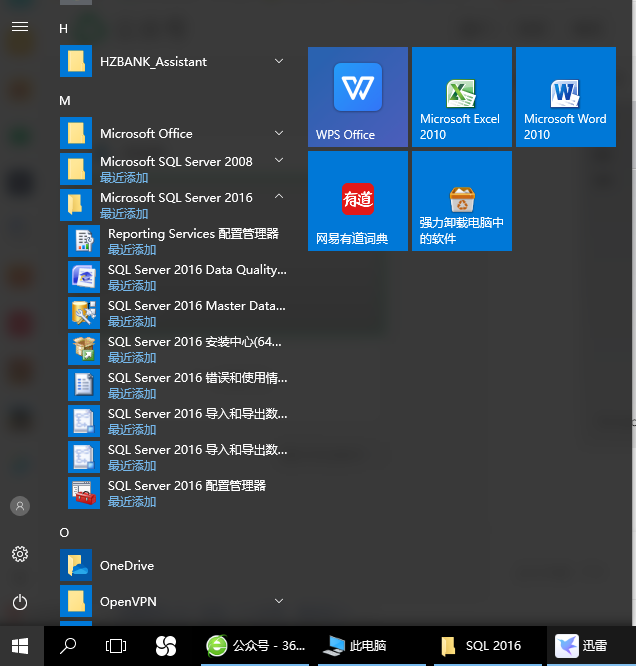Expand Microsoft Office chevron
Screen dimensions: 636x666
pyautogui.click(x=279, y=133)
